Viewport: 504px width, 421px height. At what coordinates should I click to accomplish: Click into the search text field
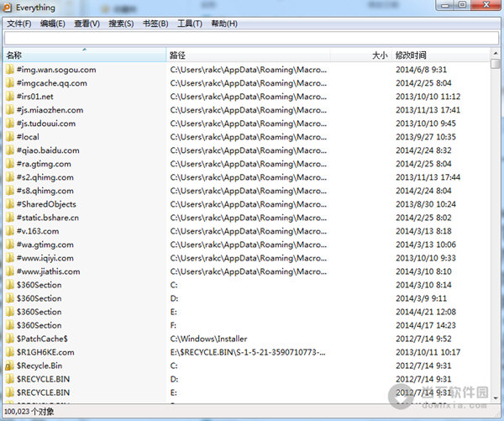pyautogui.click(x=250, y=38)
